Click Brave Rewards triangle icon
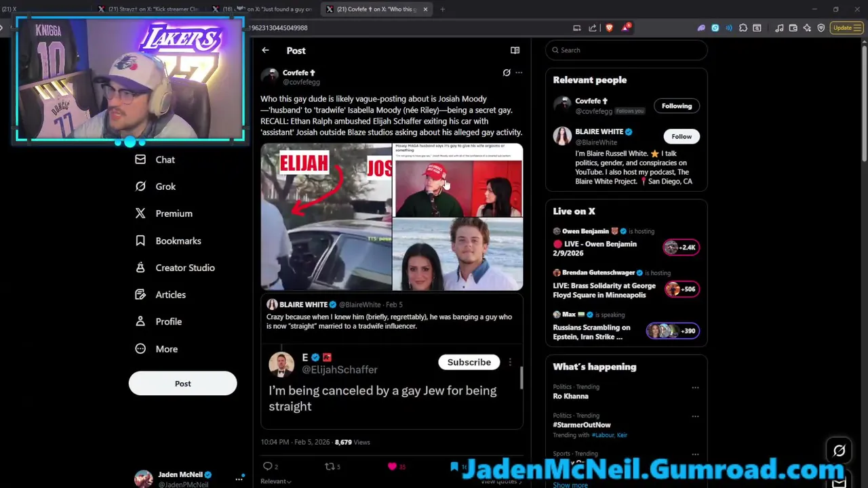Screen dimensions: 868x488 [x=625, y=28]
